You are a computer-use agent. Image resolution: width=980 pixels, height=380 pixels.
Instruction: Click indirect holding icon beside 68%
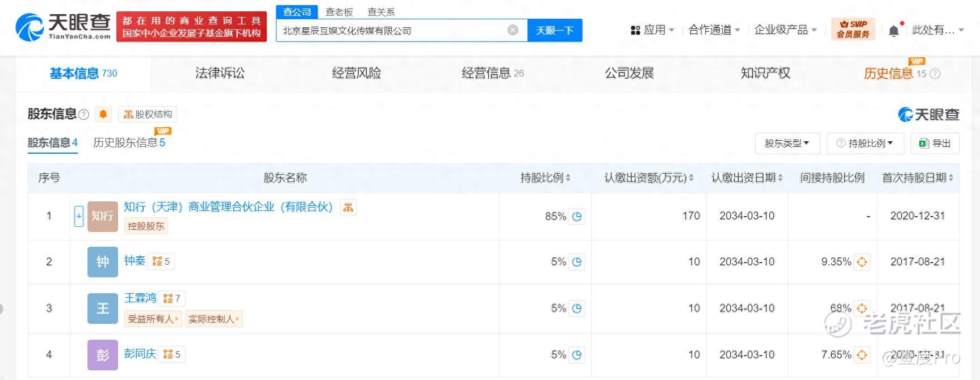[x=862, y=309]
